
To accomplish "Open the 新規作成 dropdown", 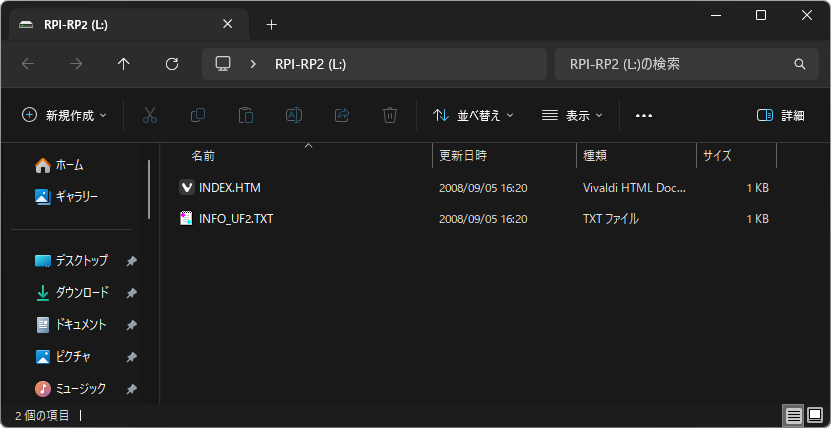I will pos(64,115).
